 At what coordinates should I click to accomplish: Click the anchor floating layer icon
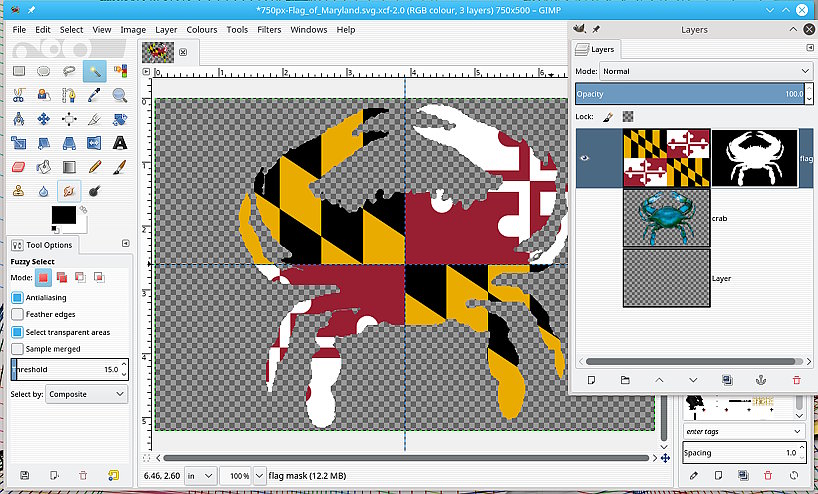(761, 380)
